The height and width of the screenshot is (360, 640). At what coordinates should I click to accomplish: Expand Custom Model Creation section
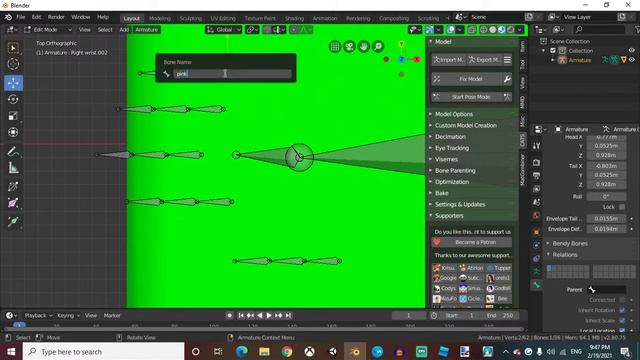pyautogui.click(x=465, y=125)
